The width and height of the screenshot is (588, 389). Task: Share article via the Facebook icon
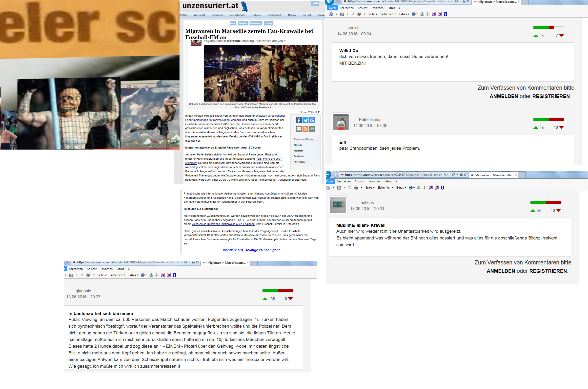click(299, 121)
